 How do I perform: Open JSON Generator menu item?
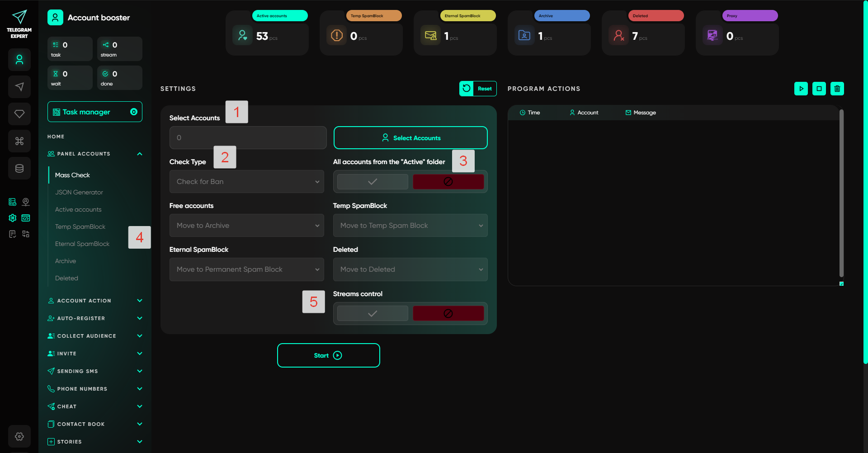[79, 192]
